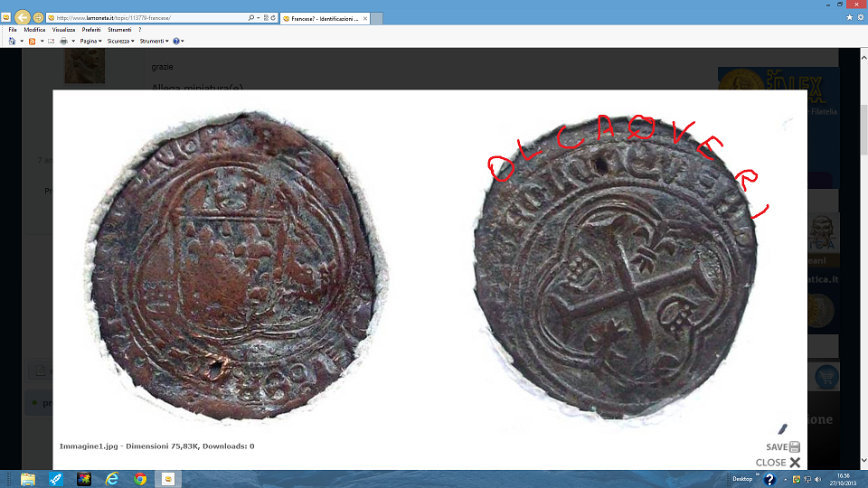This screenshot has height=488, width=868.
Task: Open the Strumenti menu in menu bar
Action: tap(119, 30)
